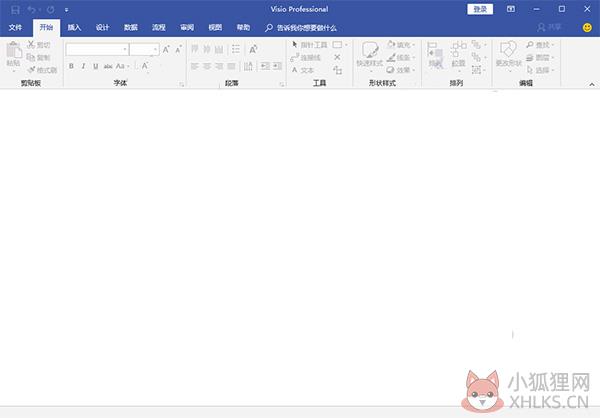Open the Line (线条) color dropdown
Viewport: 600px width, 418px height.
(x=401, y=57)
